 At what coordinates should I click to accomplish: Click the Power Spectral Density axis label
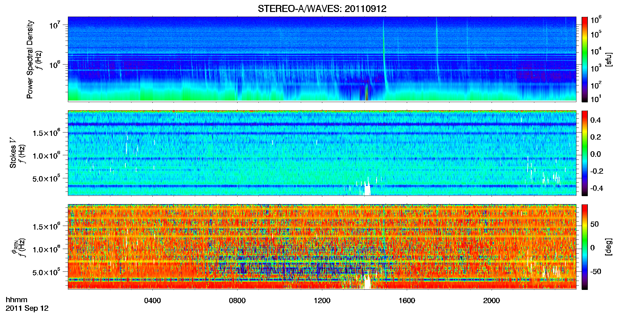click(30, 59)
